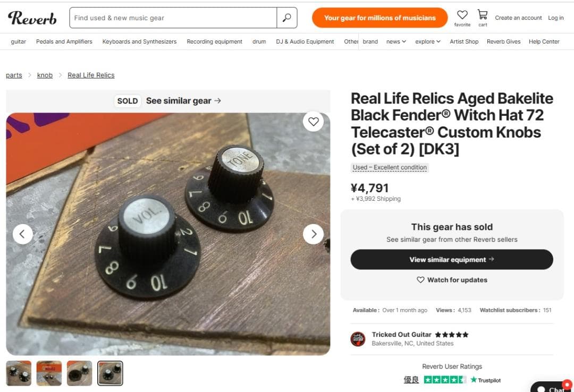Open favorites heart icon in header
This screenshot has width=574, height=392.
coord(462,15)
